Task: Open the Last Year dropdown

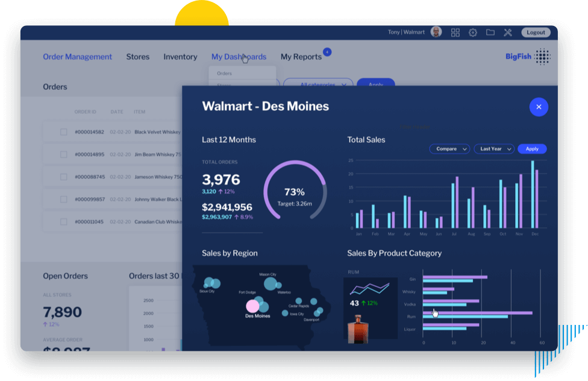Action: (x=494, y=149)
